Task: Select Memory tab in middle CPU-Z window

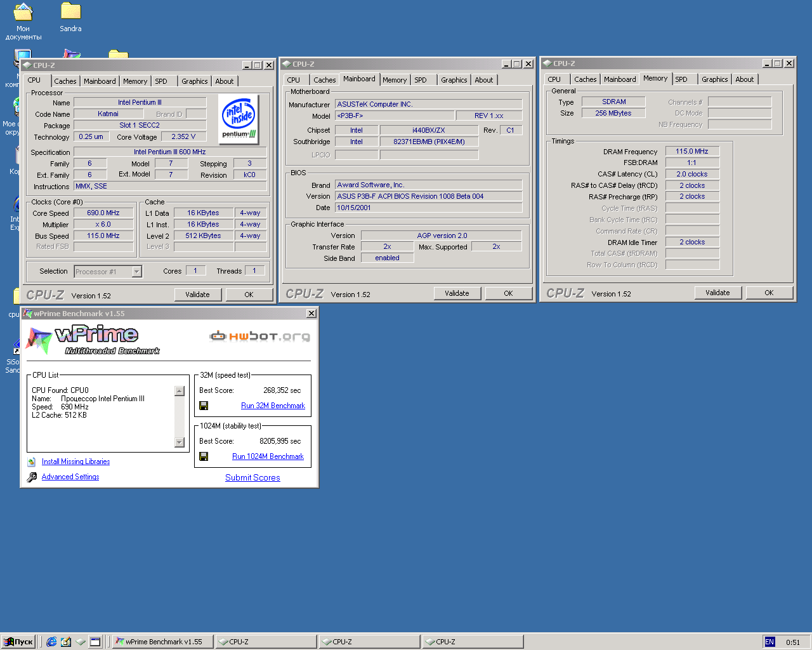Action: (x=395, y=80)
